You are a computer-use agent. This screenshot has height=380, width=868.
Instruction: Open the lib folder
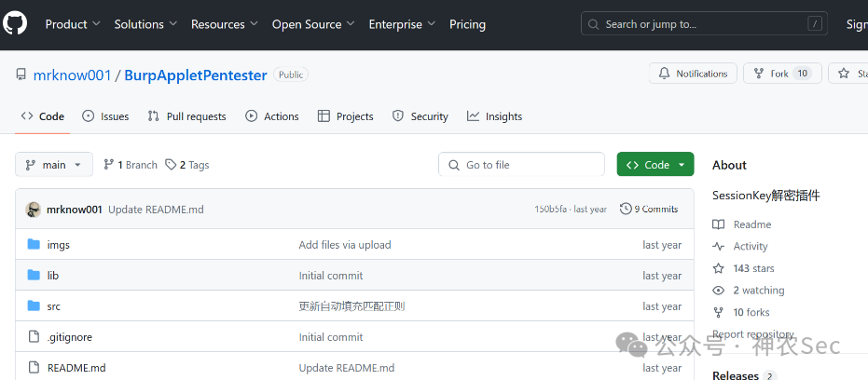click(x=52, y=276)
